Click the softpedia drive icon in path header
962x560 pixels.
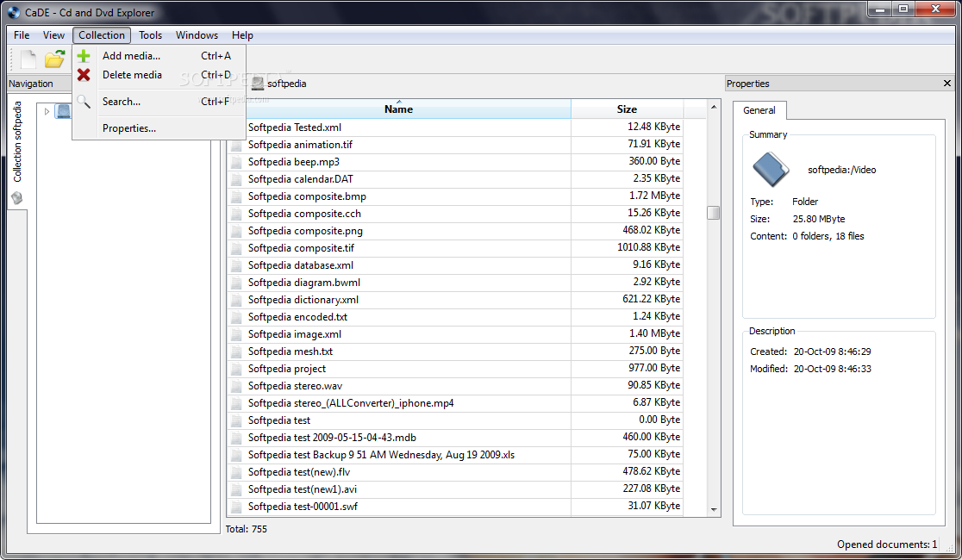(x=258, y=84)
